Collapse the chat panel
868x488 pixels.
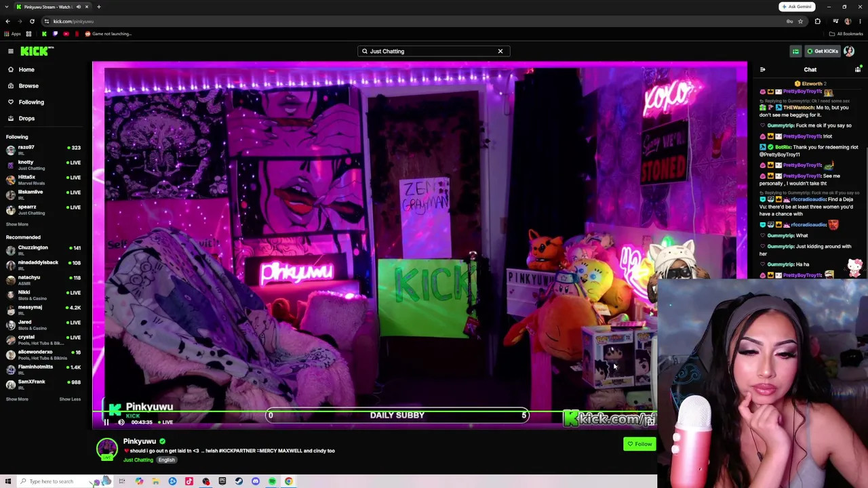click(x=763, y=69)
